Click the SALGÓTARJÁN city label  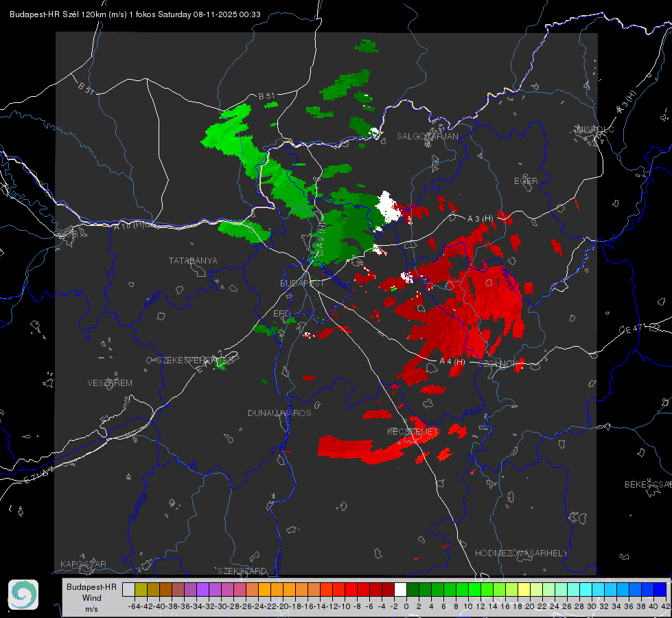coord(427,137)
